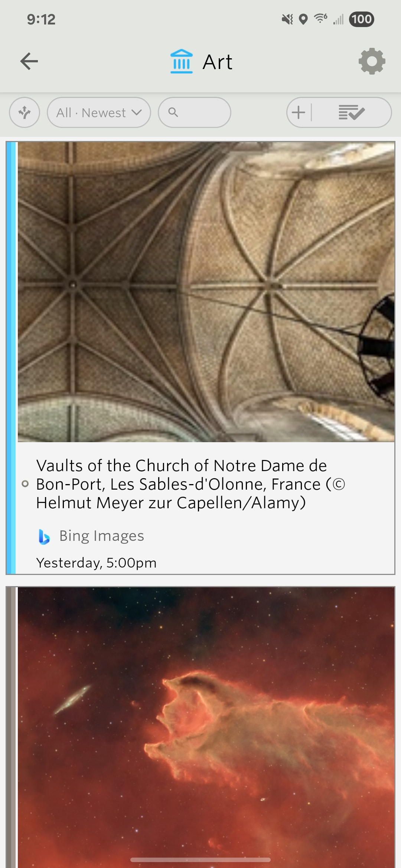The image size is (401, 868).
Task: Tap the Art folder title
Action: 218,62
